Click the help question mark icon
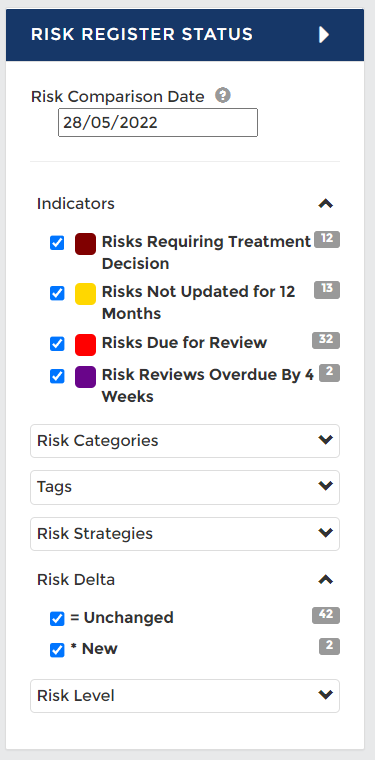 pos(223,95)
